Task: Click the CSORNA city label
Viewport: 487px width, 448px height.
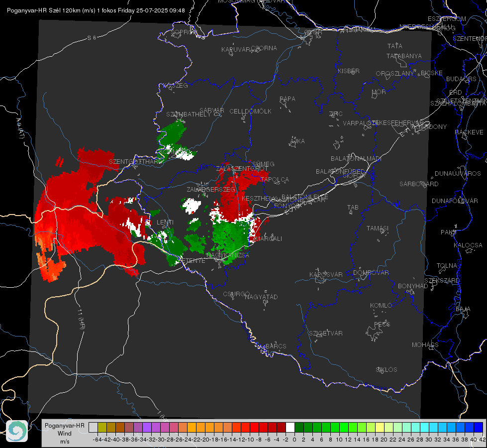Action: point(264,48)
